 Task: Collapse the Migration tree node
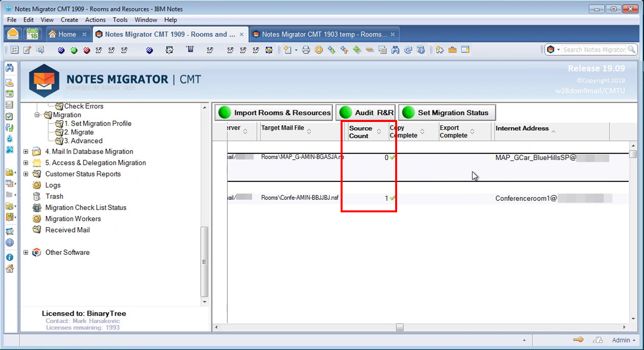pyautogui.click(x=37, y=115)
